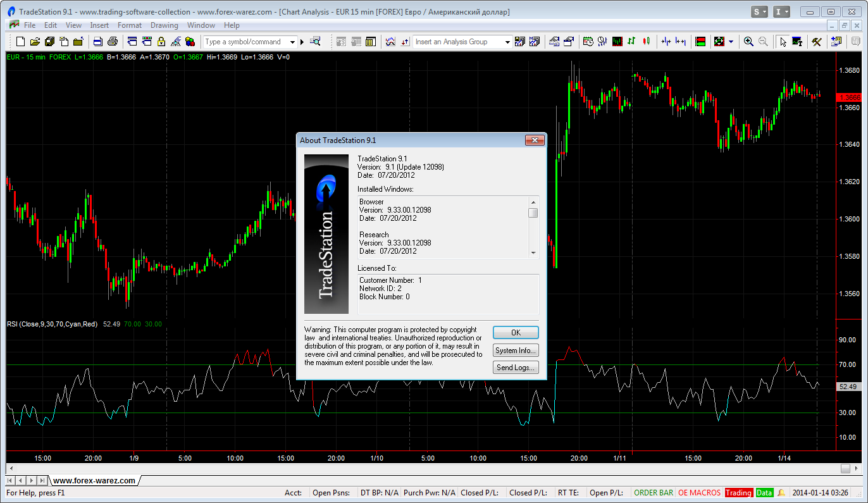Select the pointer arrow tool
Image resolution: width=868 pixels, height=503 pixels.
pyautogui.click(x=783, y=42)
